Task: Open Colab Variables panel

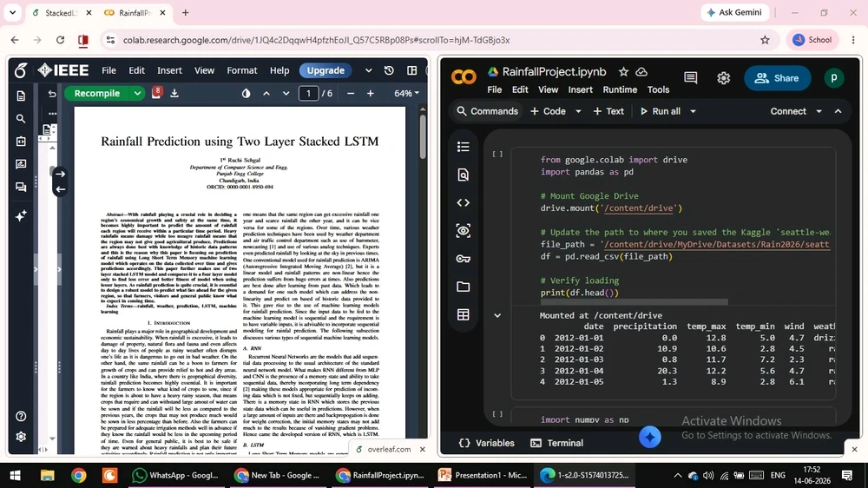Action: click(x=487, y=443)
